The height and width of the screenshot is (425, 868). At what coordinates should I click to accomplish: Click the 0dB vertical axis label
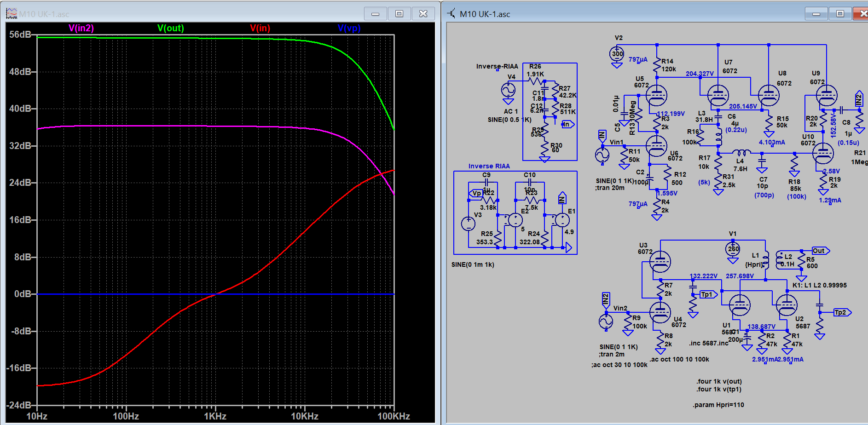(23, 294)
